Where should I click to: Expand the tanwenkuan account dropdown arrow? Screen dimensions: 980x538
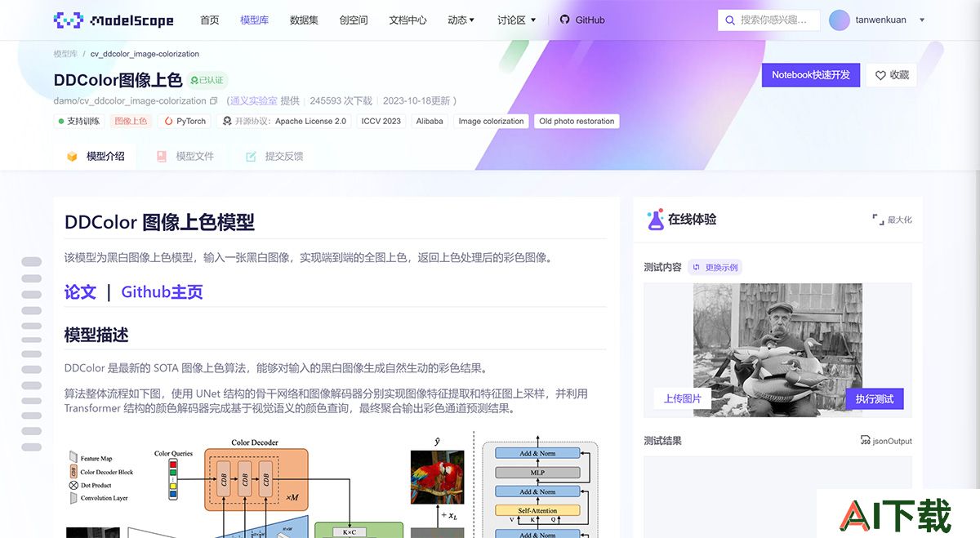(922, 20)
